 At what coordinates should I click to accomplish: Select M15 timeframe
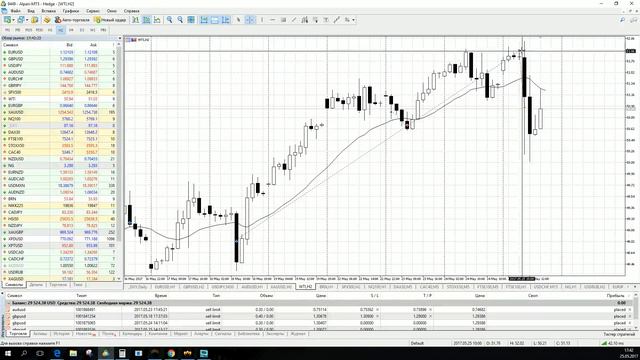[x=29, y=30]
